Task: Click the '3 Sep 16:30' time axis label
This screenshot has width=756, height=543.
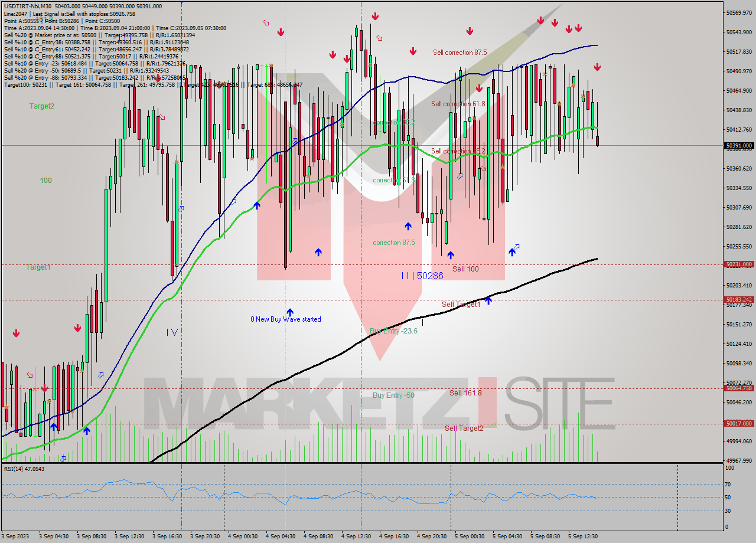Action: (x=167, y=537)
